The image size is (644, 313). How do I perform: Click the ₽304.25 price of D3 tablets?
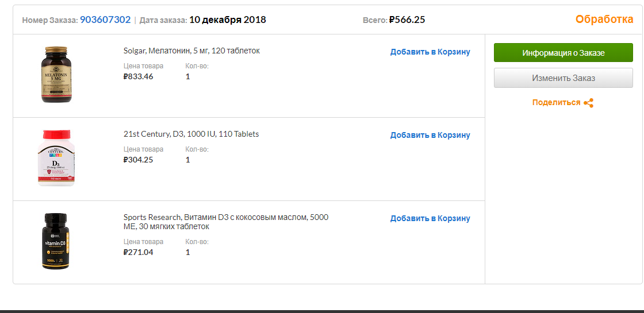click(138, 160)
